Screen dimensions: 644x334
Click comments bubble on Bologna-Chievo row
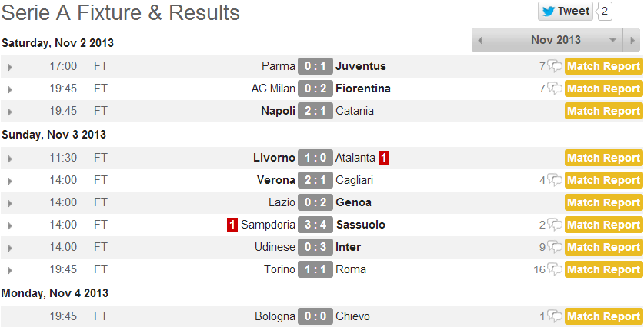(x=555, y=317)
